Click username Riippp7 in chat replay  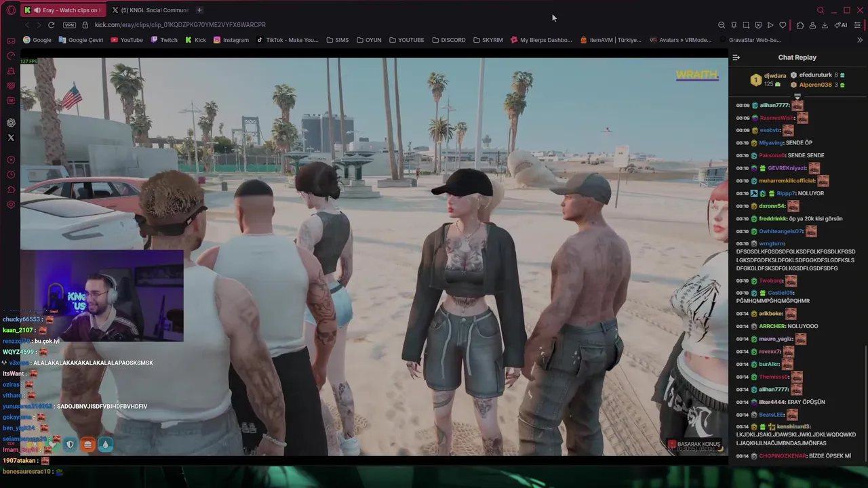tap(786, 194)
